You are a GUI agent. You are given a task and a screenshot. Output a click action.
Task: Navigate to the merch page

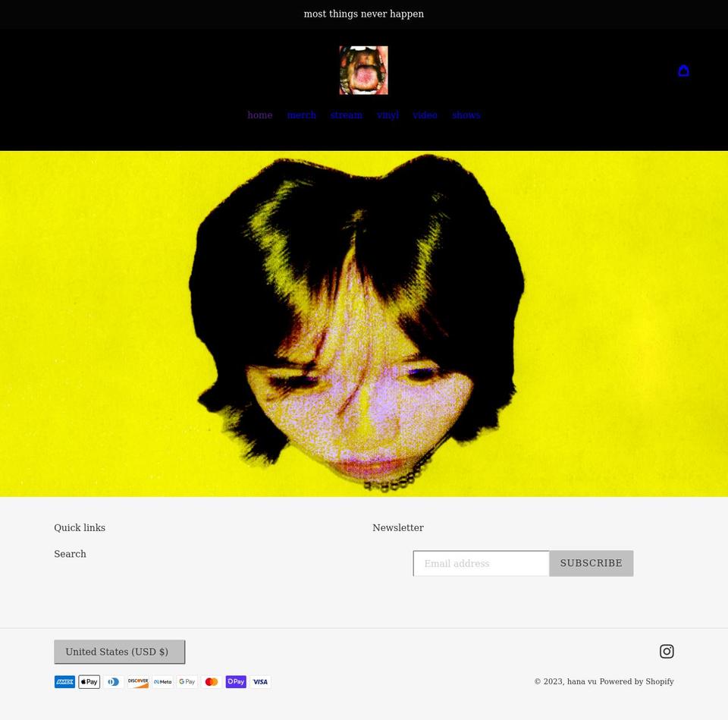coord(301,115)
